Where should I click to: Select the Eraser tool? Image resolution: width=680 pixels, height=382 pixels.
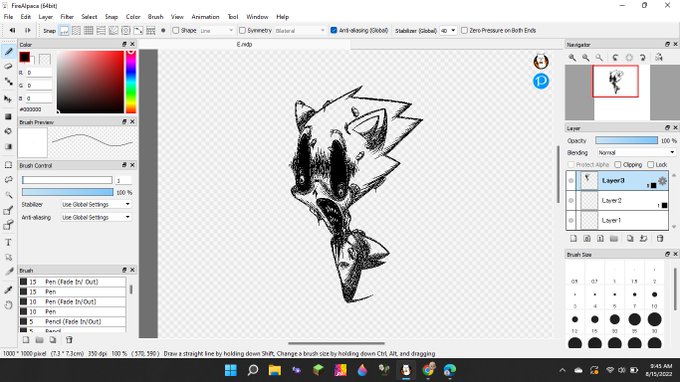point(8,66)
